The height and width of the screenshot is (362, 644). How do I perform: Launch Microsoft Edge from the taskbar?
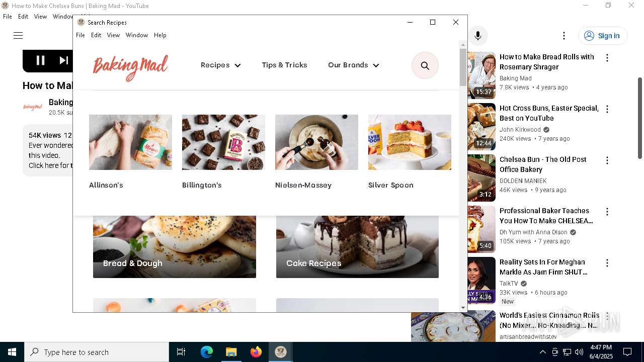coord(207,352)
